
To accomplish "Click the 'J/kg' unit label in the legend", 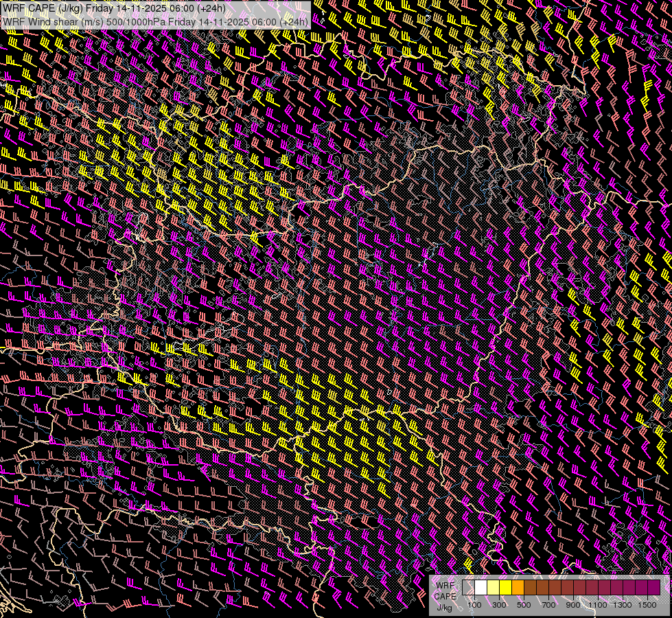I will pos(445,607).
